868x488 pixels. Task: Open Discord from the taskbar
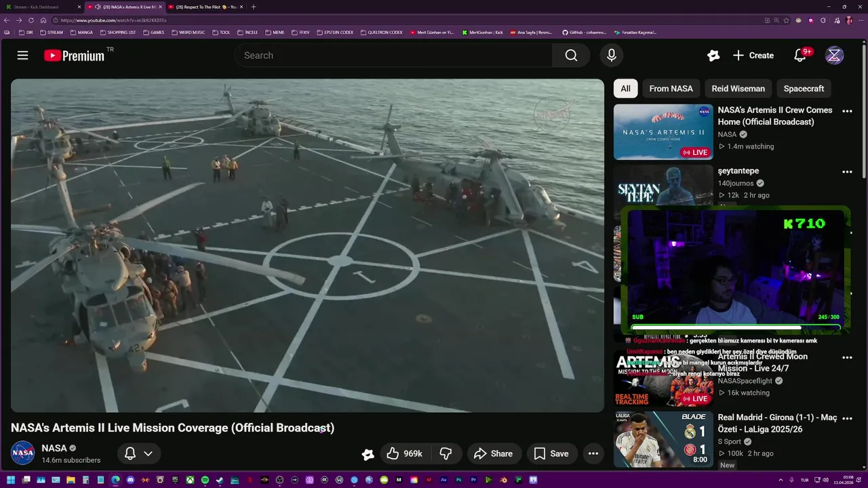click(x=130, y=480)
